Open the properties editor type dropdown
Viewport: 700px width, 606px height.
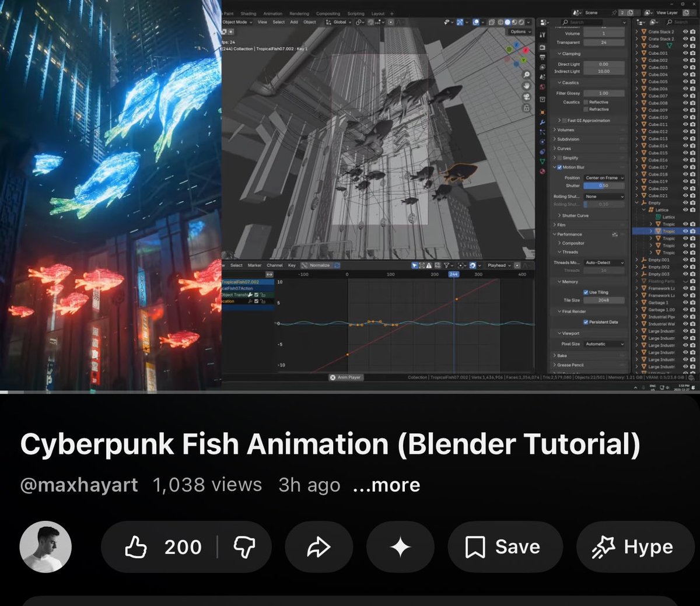coord(544,22)
